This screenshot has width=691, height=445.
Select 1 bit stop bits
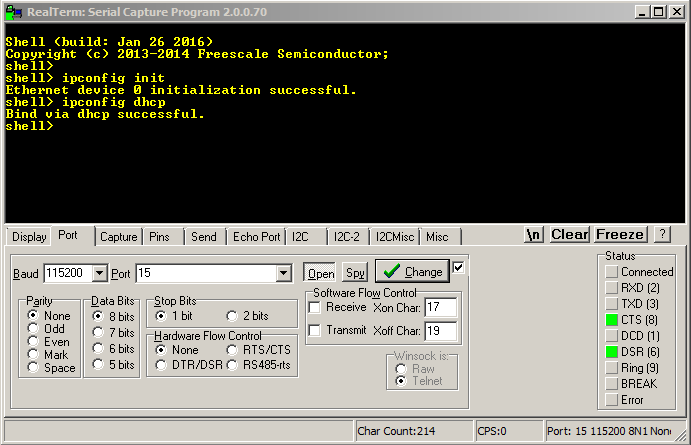[x=161, y=315]
